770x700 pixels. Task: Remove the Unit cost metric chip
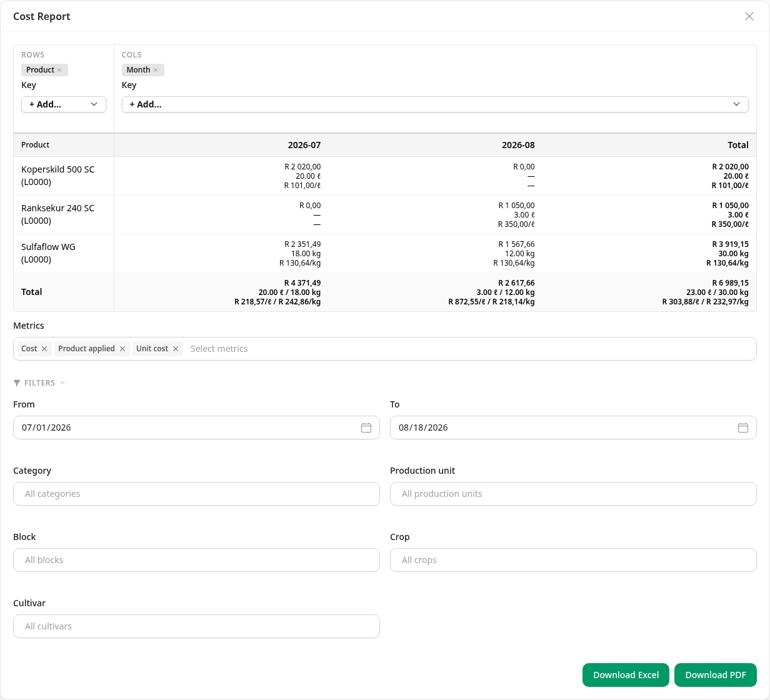pos(176,349)
